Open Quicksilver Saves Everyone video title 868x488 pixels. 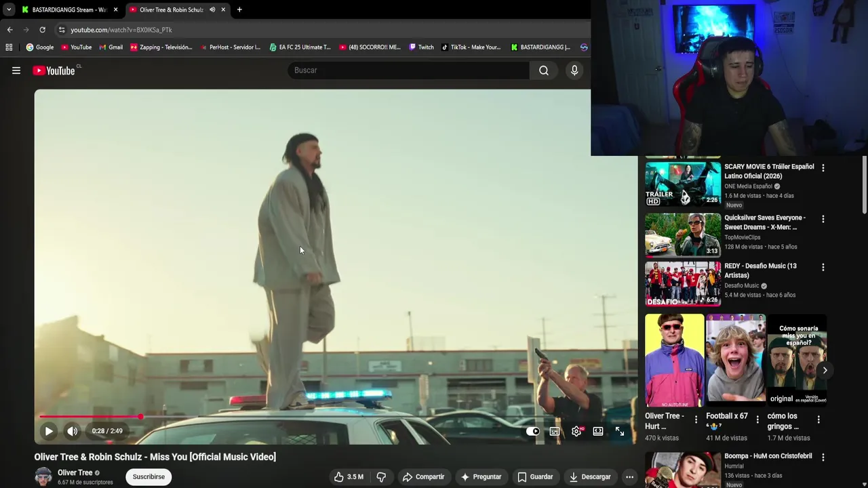pyautogui.click(x=765, y=222)
